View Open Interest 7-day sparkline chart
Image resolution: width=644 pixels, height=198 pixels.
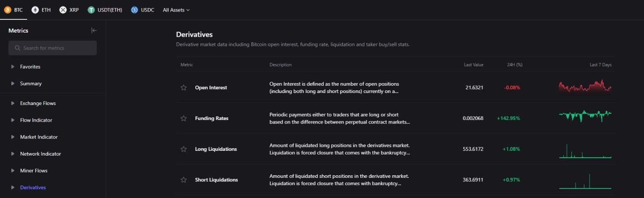(585, 86)
